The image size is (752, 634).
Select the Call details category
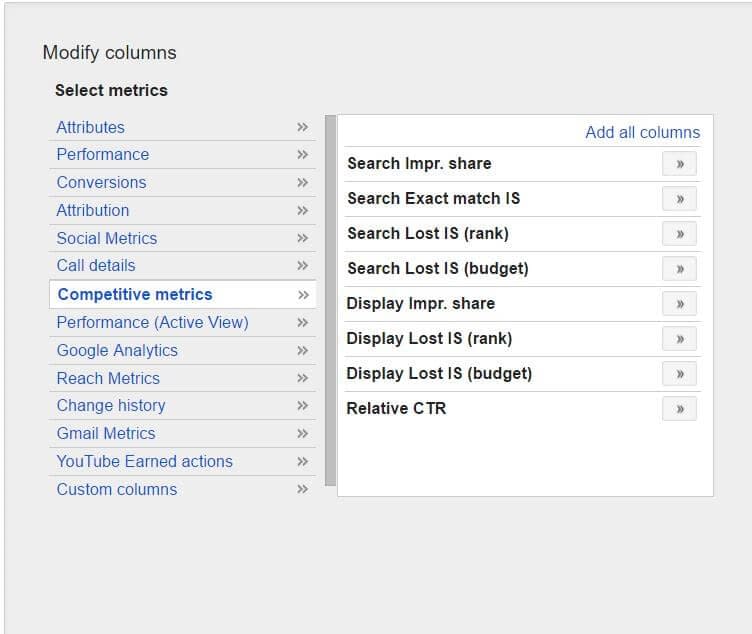point(95,266)
